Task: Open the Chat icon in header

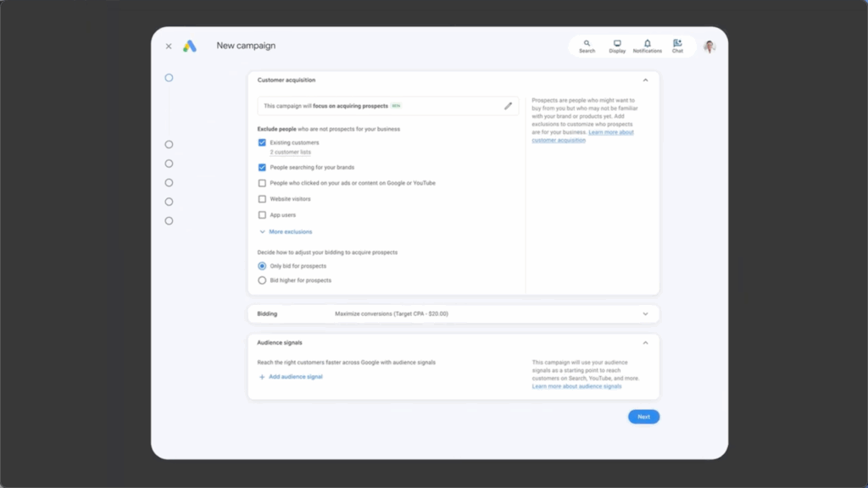Action: tap(677, 46)
